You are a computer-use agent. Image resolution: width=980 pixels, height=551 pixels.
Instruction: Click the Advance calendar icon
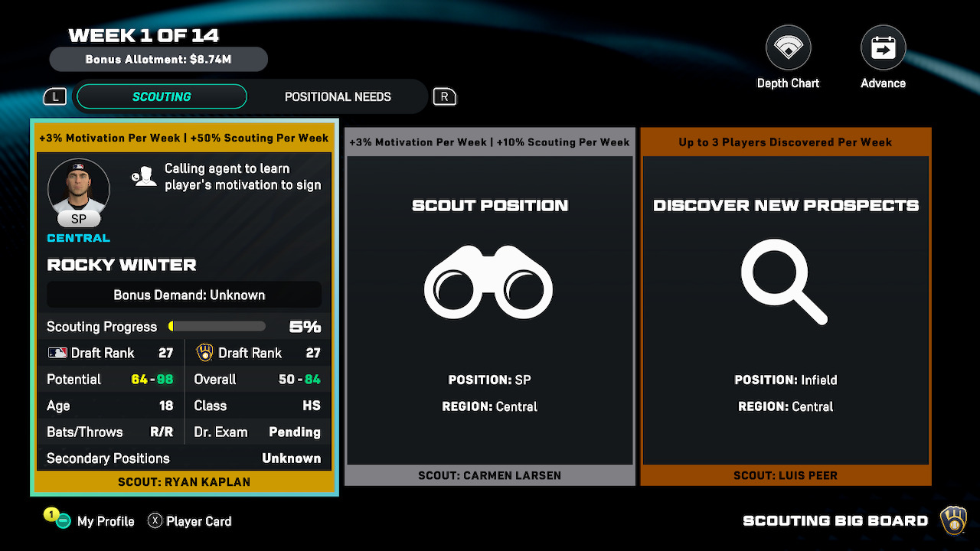(883, 48)
